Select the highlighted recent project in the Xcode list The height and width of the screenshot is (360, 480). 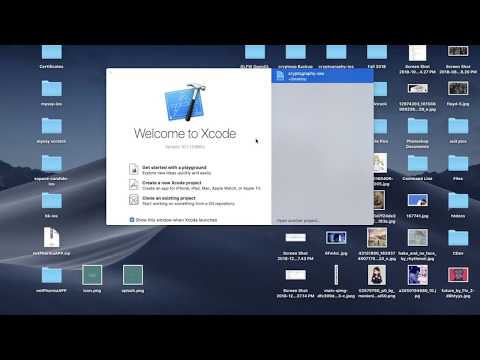pos(322,76)
